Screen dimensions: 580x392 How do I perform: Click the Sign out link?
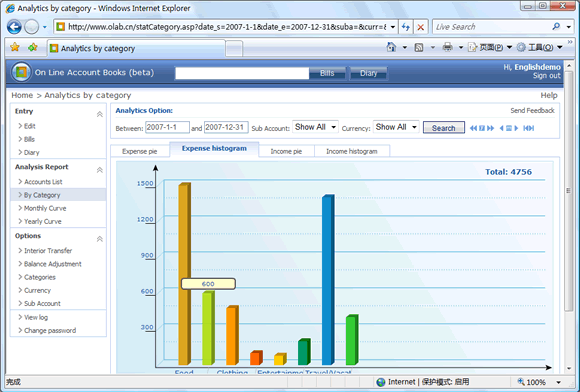coord(547,75)
